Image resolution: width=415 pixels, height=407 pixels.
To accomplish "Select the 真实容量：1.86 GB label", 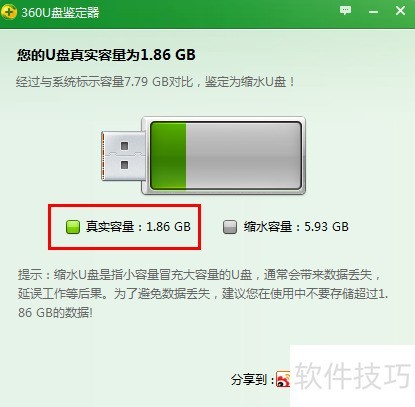I will [x=138, y=227].
